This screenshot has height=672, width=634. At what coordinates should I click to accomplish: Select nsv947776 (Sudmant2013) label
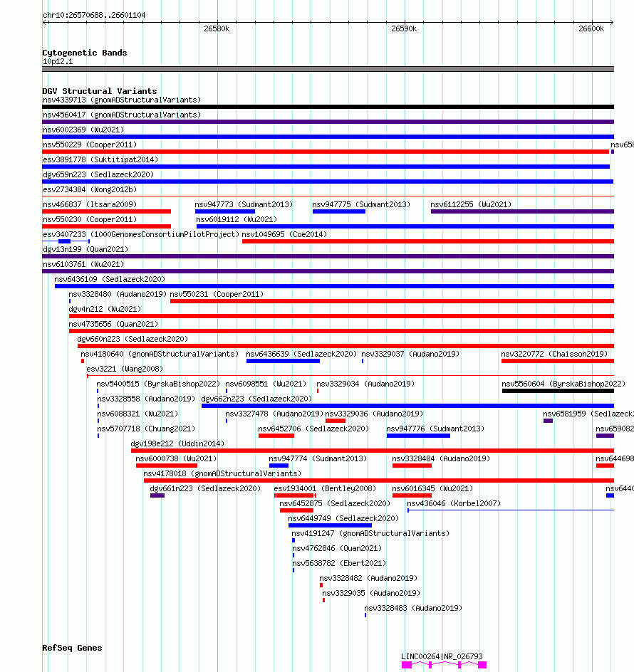coord(435,430)
